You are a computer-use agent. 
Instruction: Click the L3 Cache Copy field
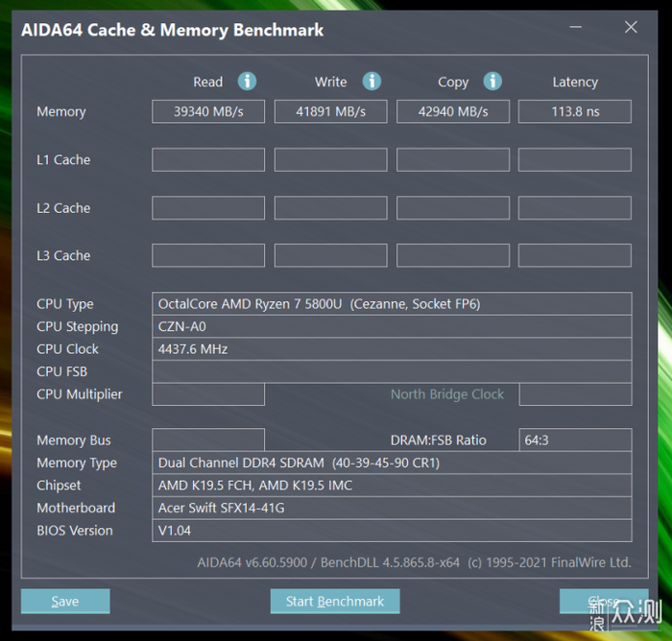pyautogui.click(x=453, y=255)
